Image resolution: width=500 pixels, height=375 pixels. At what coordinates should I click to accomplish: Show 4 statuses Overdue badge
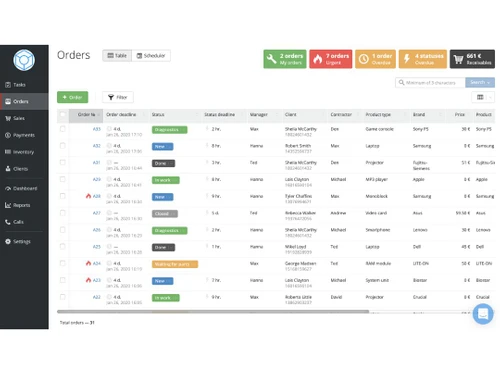click(x=423, y=59)
